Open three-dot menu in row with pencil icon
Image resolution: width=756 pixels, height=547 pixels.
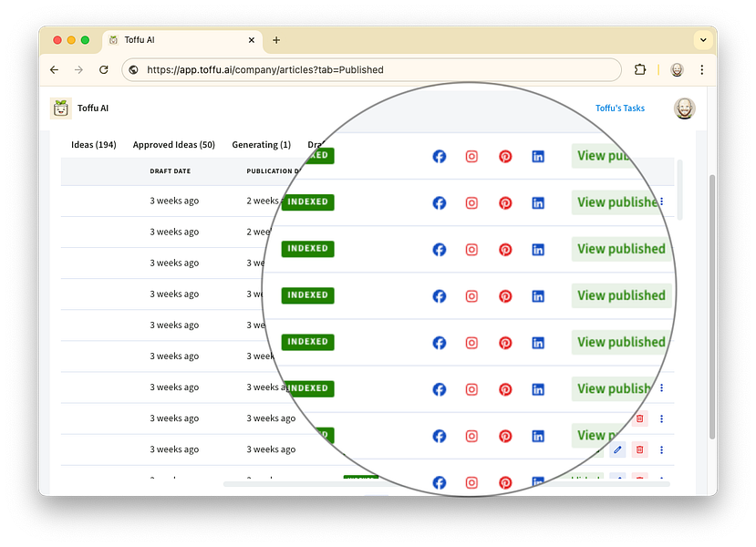point(661,449)
